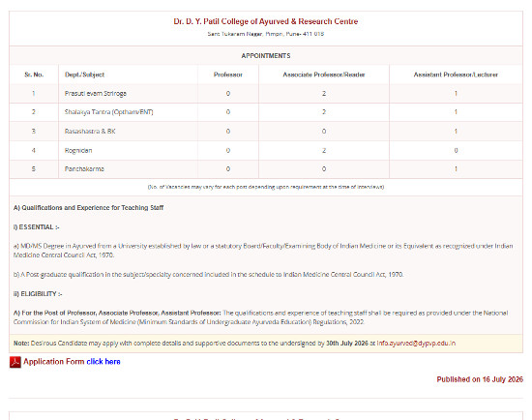The width and height of the screenshot is (532, 420).
Task: Click Associate Professor count for Prasuti evam Striroga
Action: [x=324, y=93]
